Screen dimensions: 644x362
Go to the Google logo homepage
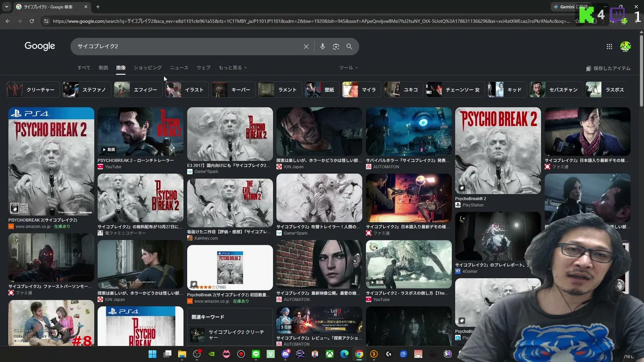coord(40,46)
